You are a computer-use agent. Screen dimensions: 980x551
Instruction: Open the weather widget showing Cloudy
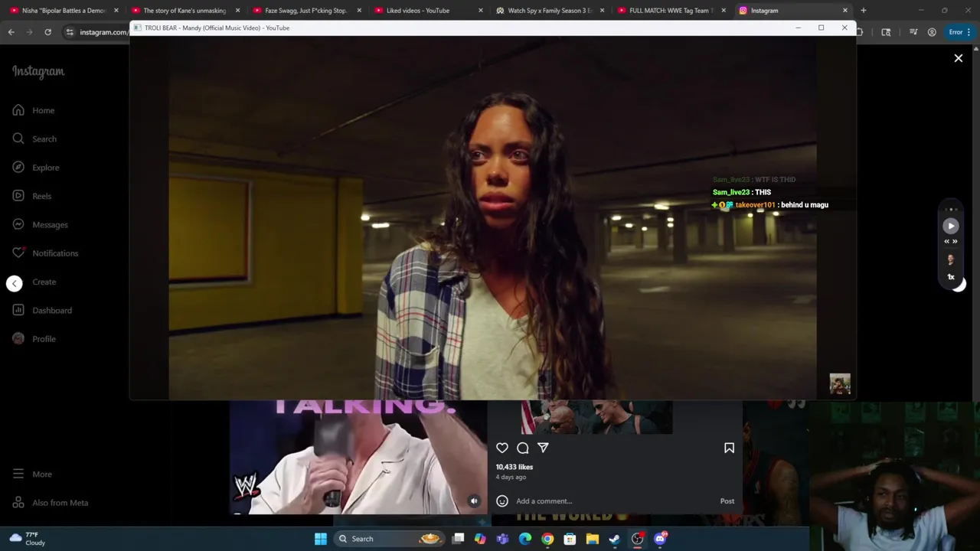pyautogui.click(x=28, y=539)
